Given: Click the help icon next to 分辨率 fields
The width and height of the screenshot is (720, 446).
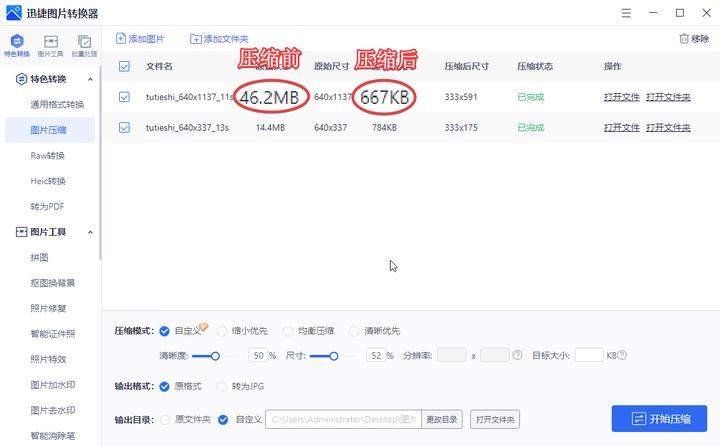Looking at the screenshot, I should click(517, 355).
